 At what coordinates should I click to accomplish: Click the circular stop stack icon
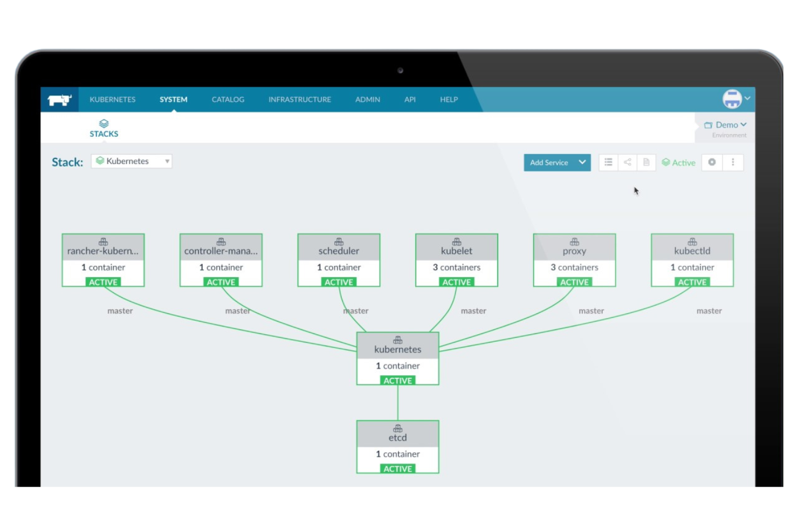coord(712,162)
